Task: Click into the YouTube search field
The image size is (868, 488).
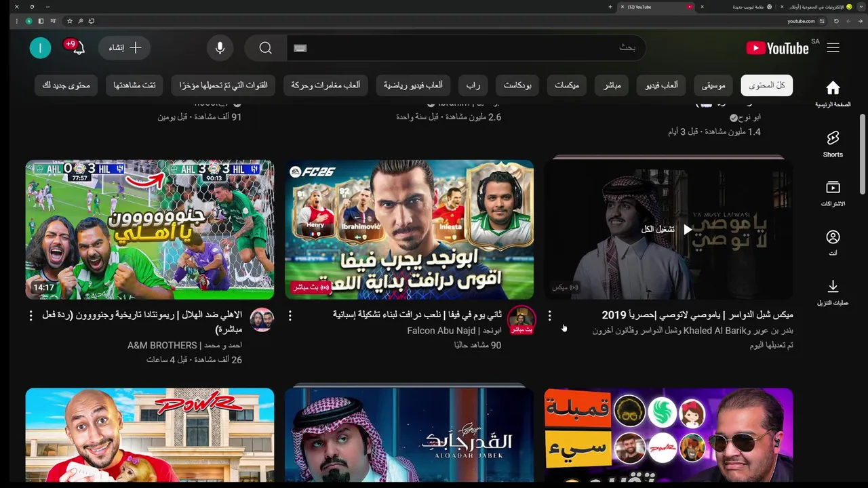Action: [468, 48]
